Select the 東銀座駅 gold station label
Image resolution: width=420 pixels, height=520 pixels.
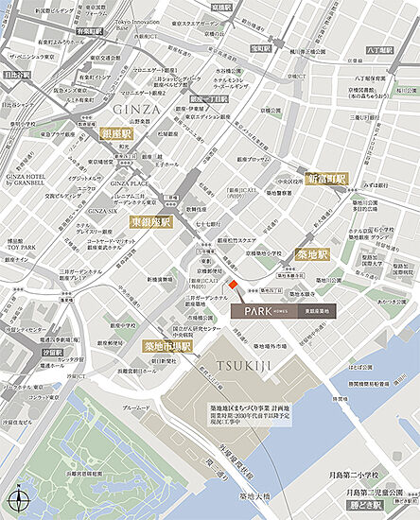[x=151, y=222]
